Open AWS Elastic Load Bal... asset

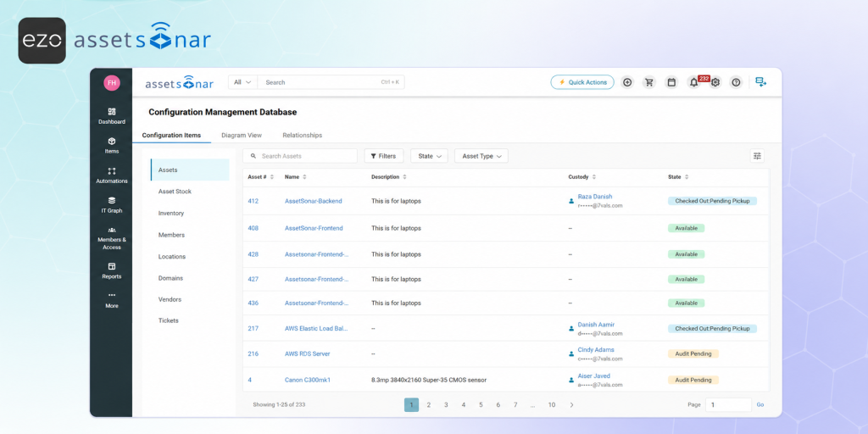[316, 328]
